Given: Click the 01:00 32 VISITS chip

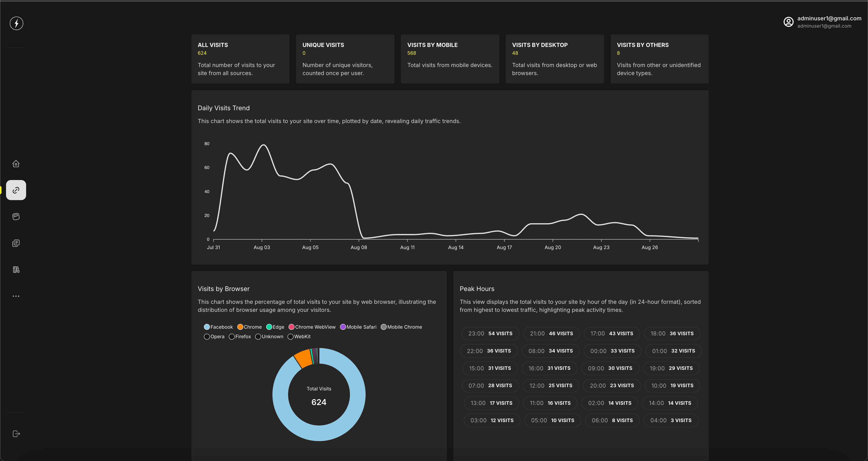Looking at the screenshot, I should (673, 351).
